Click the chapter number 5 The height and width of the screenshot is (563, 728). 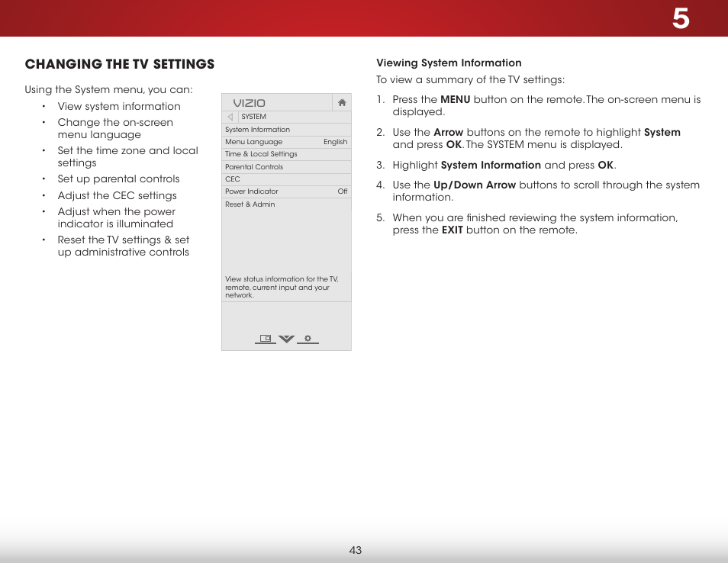click(681, 18)
